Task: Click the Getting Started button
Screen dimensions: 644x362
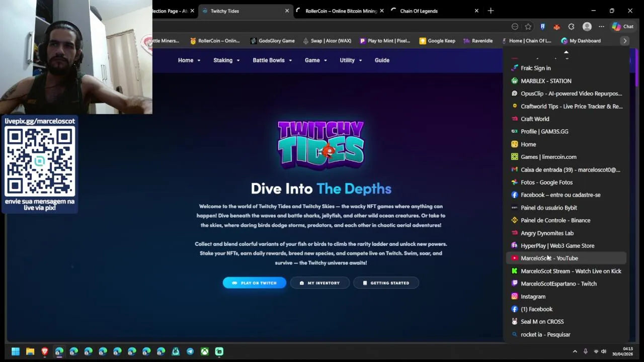Action: pos(386,283)
